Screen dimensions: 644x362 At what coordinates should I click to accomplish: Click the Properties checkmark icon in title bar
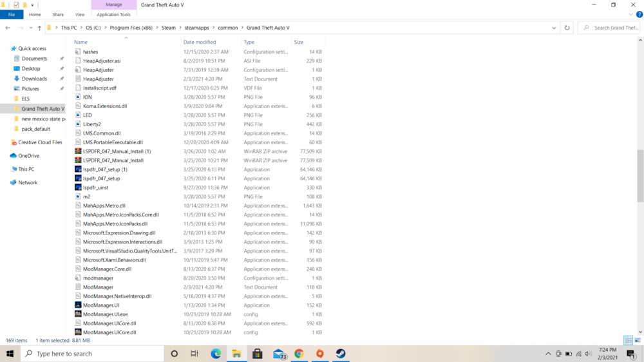tap(17, 5)
